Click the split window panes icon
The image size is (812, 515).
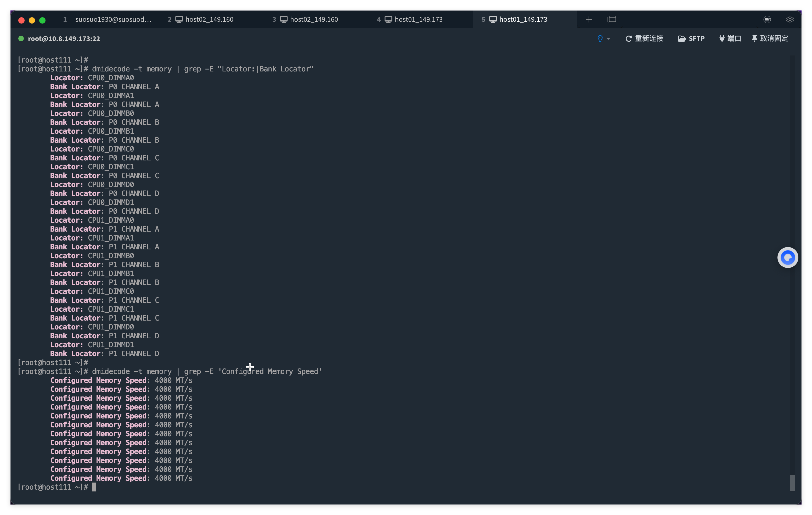(612, 20)
